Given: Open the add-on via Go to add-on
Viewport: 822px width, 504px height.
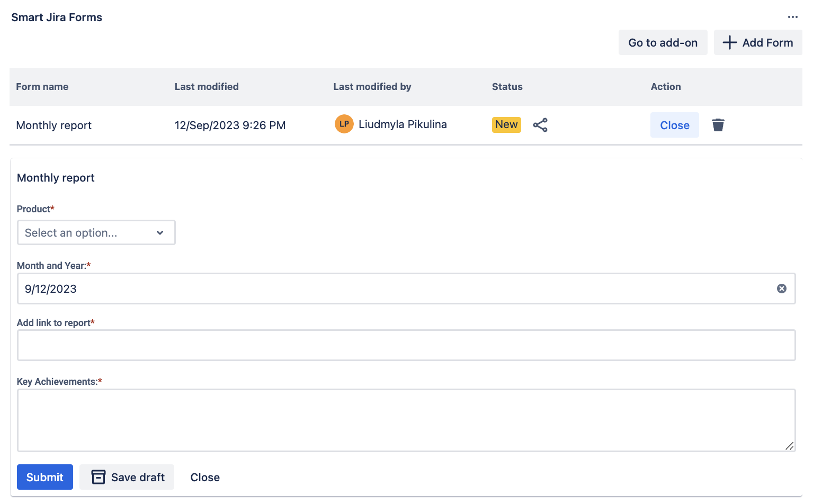Looking at the screenshot, I should 663,42.
